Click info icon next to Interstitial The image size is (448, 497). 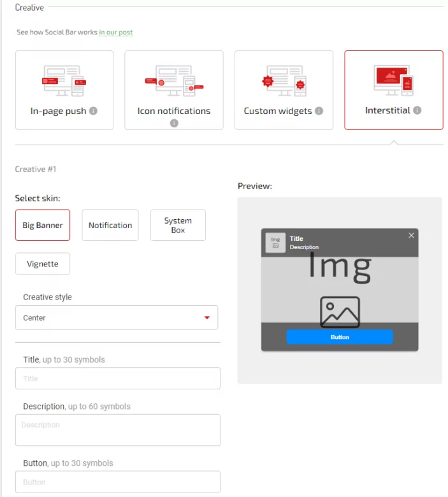(x=417, y=110)
